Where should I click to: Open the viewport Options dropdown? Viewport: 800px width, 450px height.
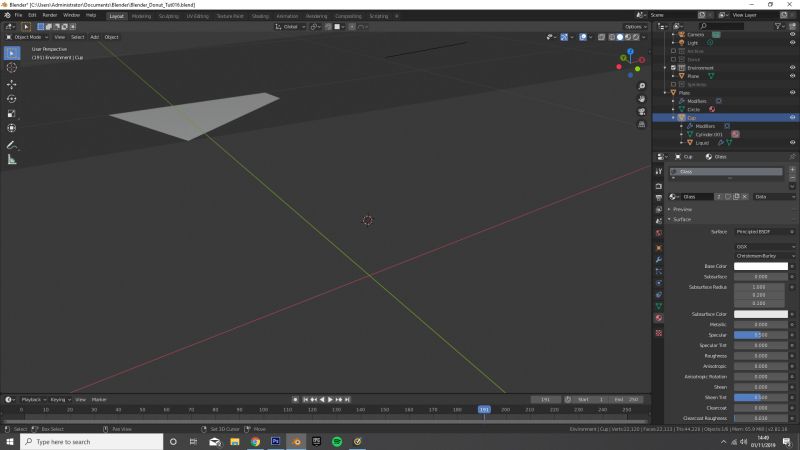635,27
